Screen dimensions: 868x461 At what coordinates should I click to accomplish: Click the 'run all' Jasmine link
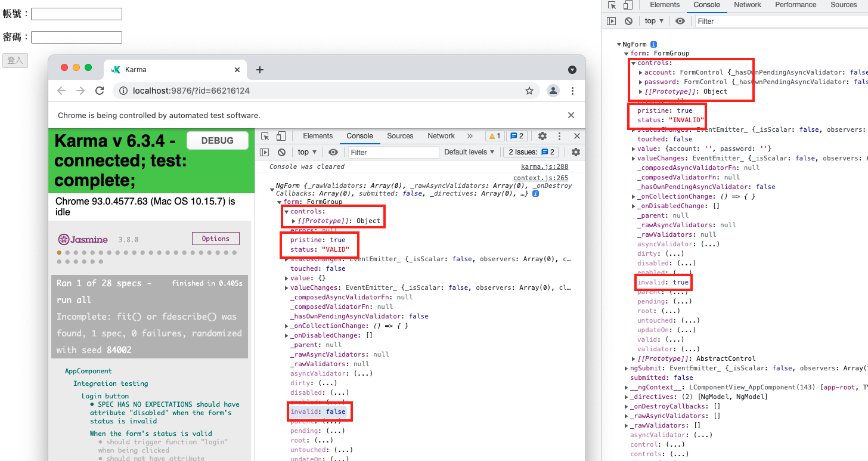(74, 300)
